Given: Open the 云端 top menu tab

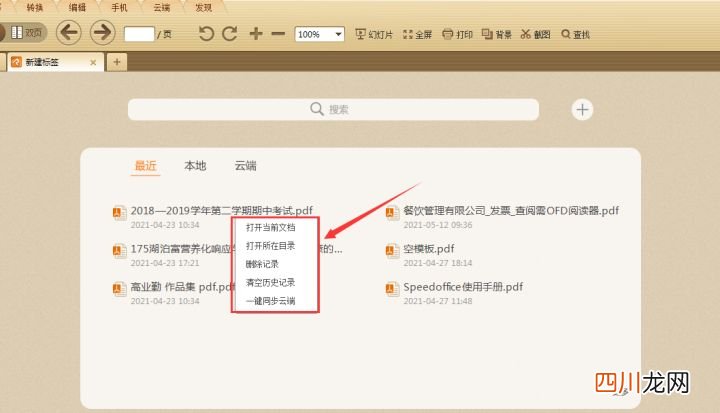Looking at the screenshot, I should click(162, 7).
